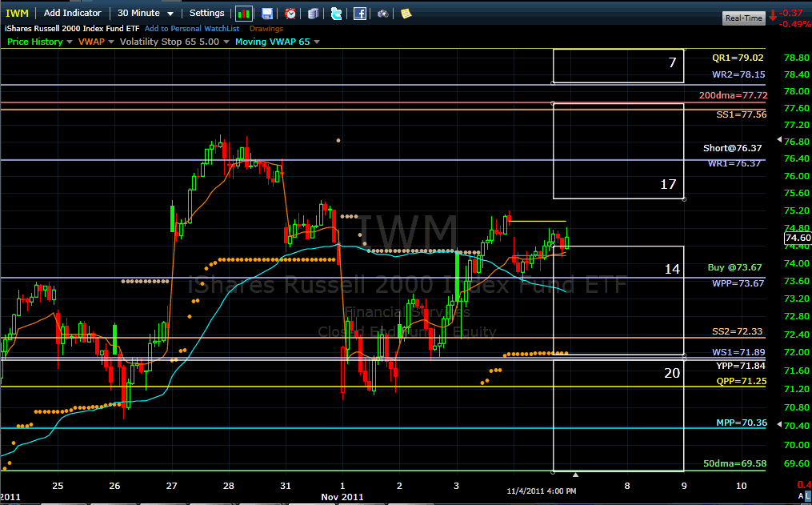Toggle logarithmic scale L button

(808, 497)
